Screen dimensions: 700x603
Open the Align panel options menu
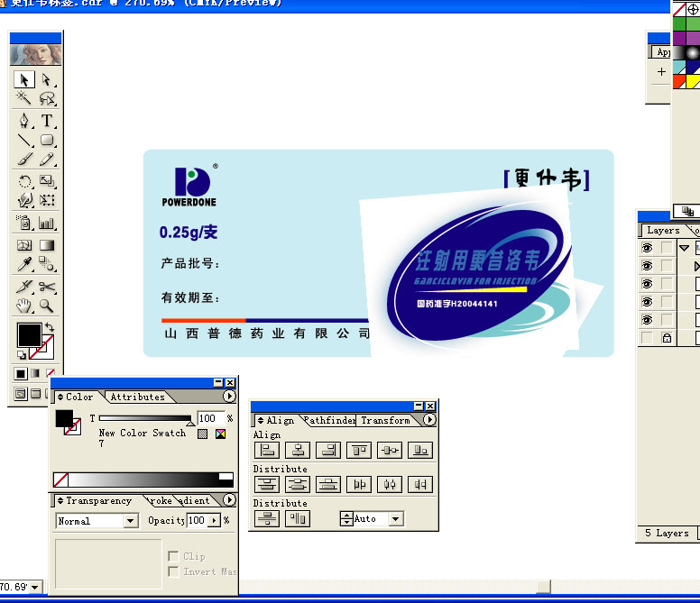(429, 420)
